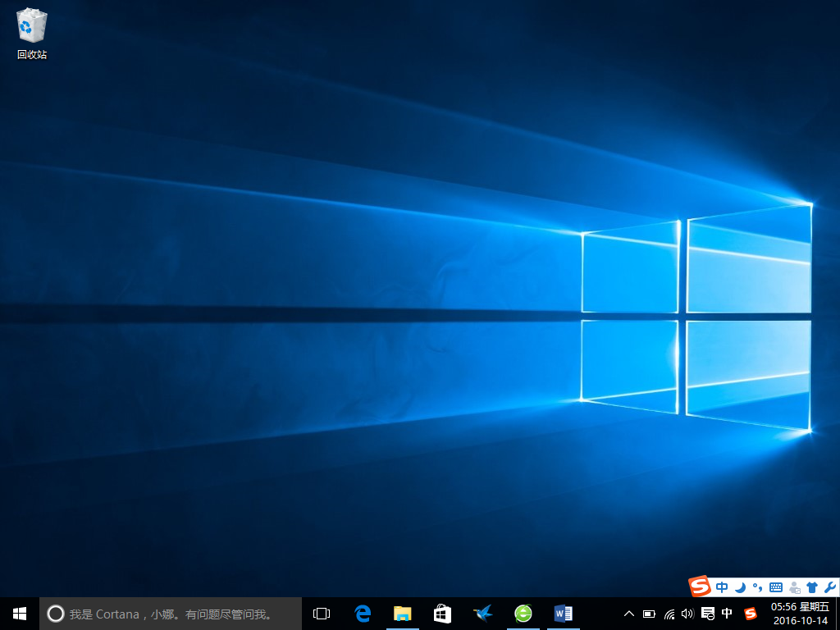Click the Sogou account login icon
The height and width of the screenshot is (630, 840).
point(794,587)
